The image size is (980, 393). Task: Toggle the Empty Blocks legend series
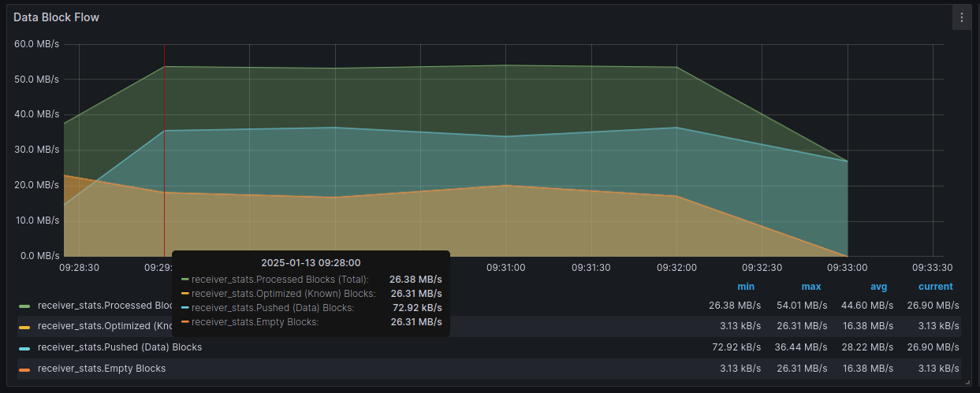[102, 369]
